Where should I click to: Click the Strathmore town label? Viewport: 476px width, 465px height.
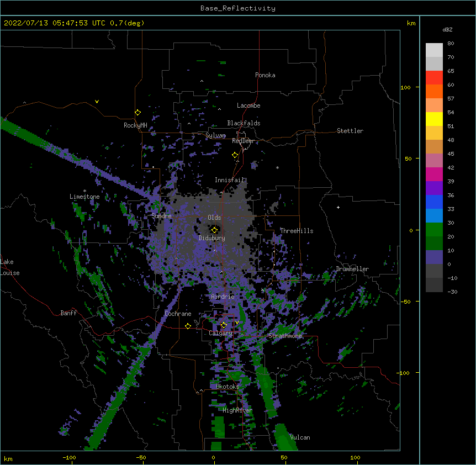click(x=285, y=336)
